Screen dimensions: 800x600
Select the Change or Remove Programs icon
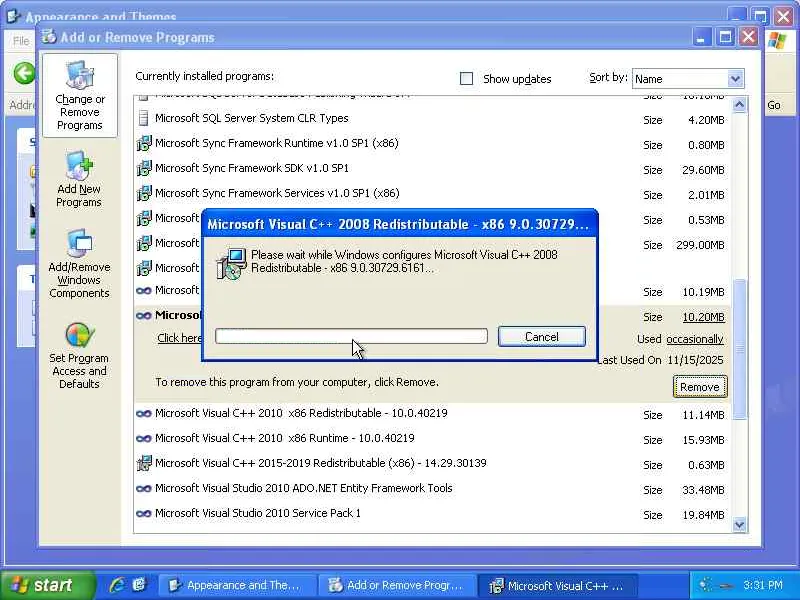click(x=80, y=95)
